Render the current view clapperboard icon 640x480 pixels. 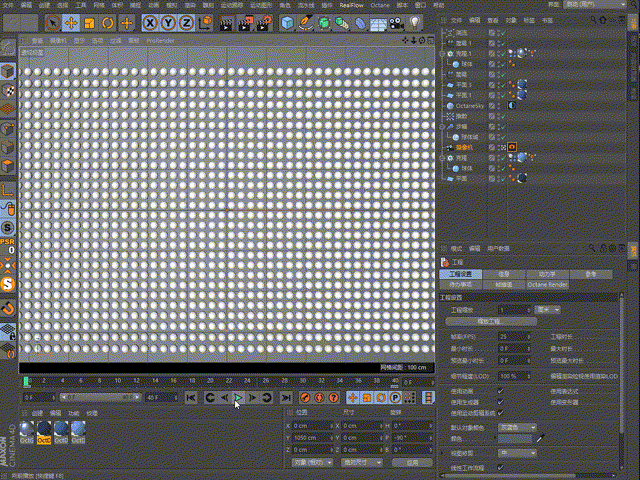click(x=226, y=23)
